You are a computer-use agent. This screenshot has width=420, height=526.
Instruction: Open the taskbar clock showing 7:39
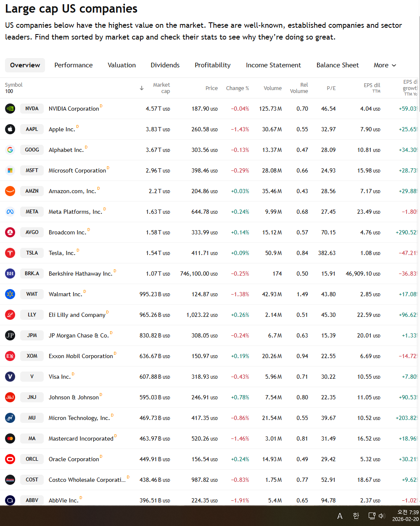tap(405, 516)
